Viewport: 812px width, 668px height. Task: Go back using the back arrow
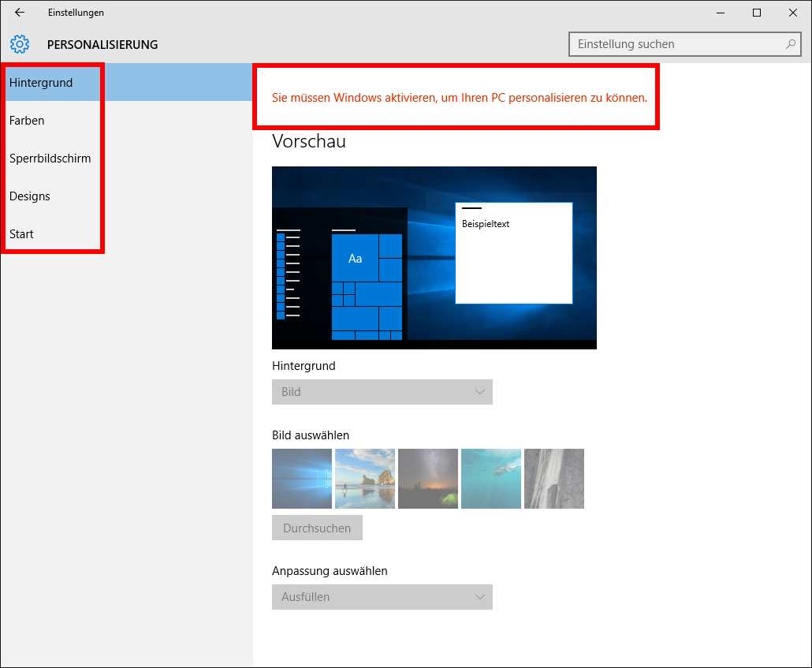(x=20, y=13)
